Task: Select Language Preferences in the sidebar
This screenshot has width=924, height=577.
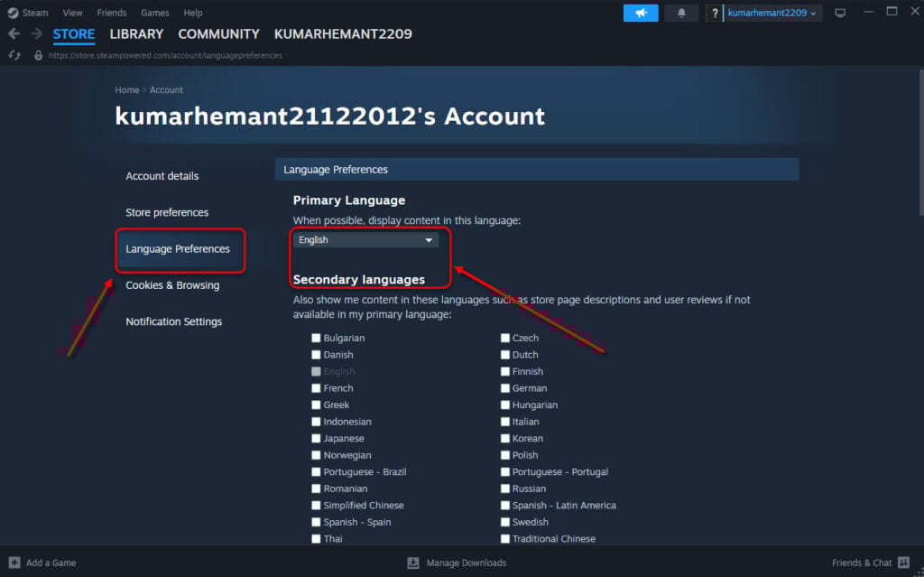Action: coord(178,249)
